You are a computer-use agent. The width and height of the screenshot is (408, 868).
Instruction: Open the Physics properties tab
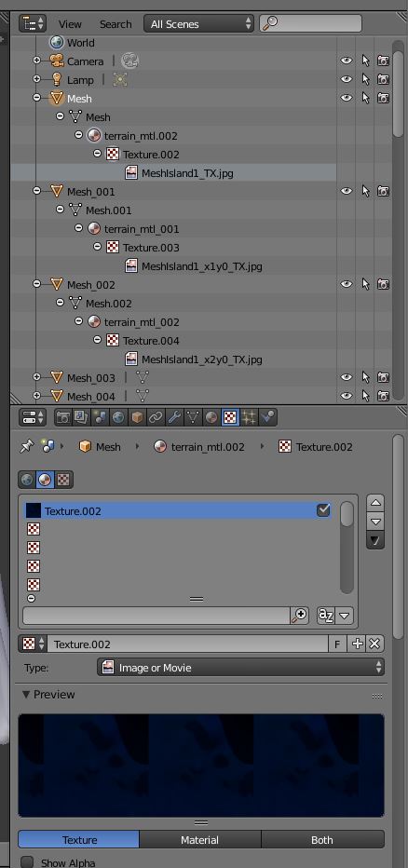(x=267, y=417)
